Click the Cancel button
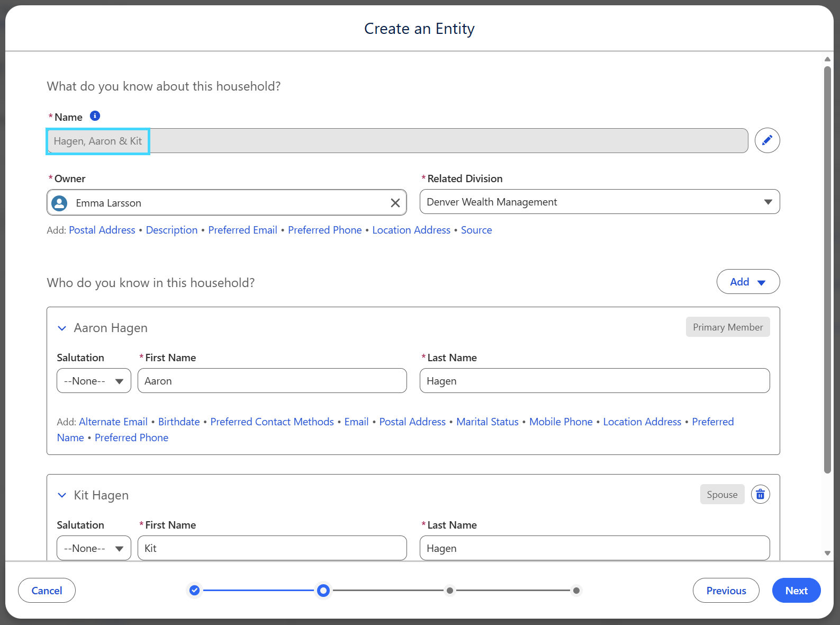840x625 pixels. (x=47, y=590)
